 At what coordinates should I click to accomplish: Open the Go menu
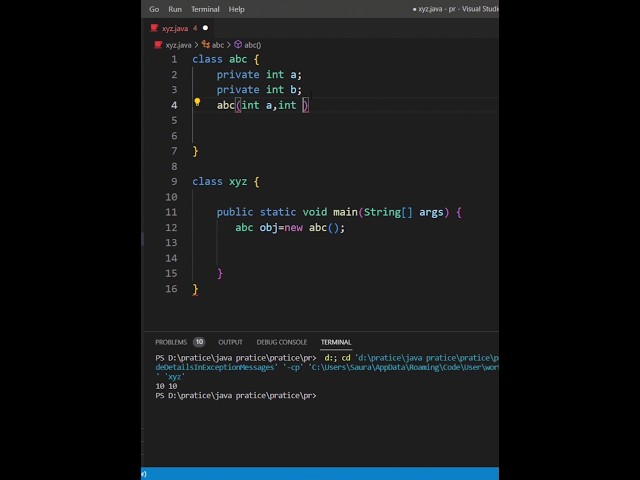click(x=154, y=9)
